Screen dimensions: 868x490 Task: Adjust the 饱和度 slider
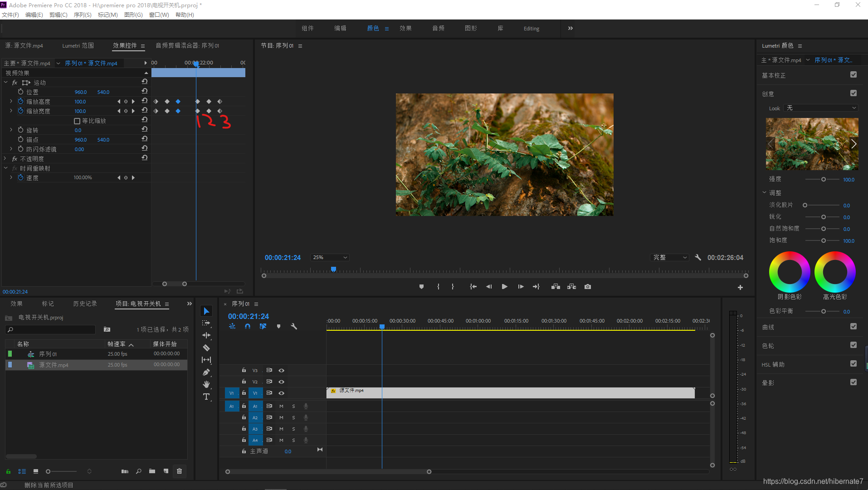pyautogui.click(x=824, y=240)
